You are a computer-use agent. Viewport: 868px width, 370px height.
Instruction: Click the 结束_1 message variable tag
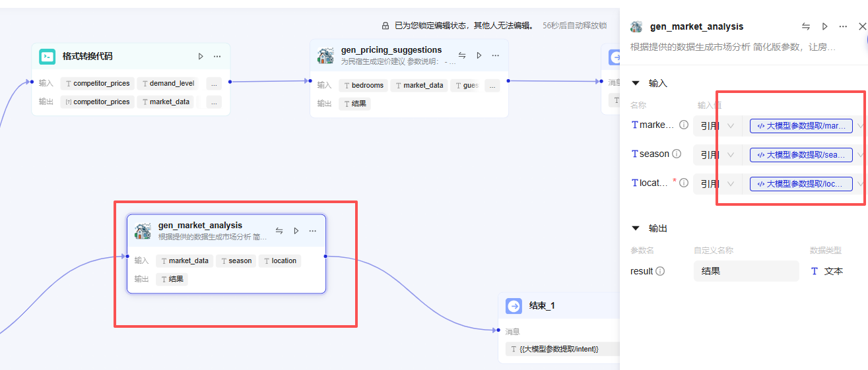coord(562,349)
